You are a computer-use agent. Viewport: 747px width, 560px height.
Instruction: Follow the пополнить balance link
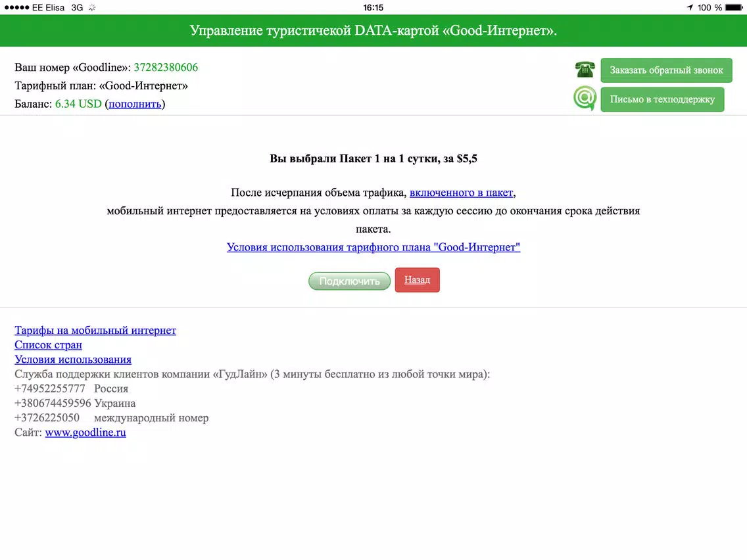(135, 104)
